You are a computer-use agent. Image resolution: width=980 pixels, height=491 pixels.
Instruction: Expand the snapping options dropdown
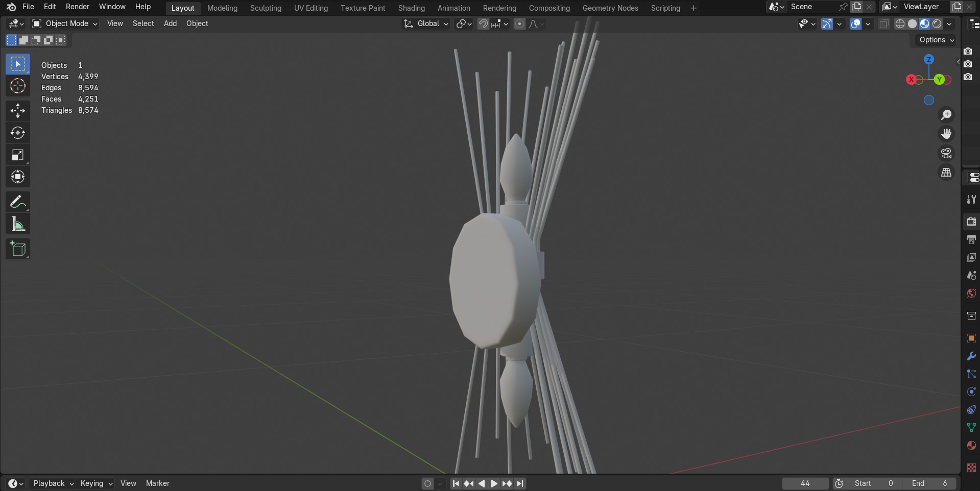500,24
